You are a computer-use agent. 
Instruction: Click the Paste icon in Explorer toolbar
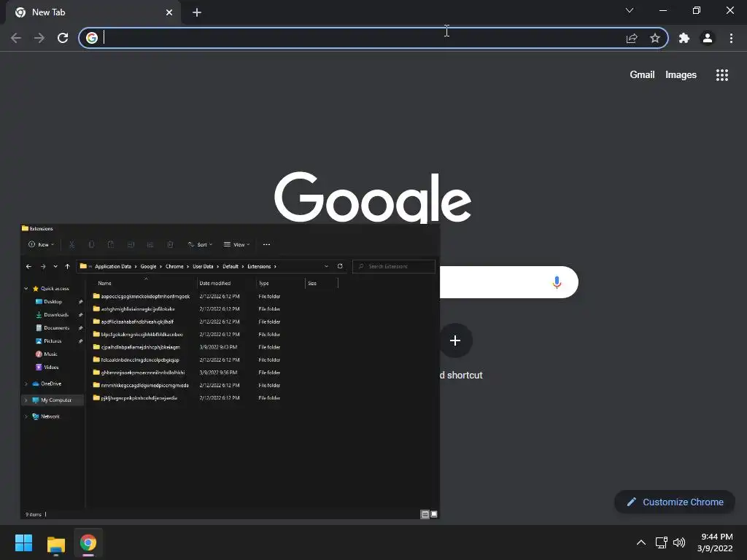[x=111, y=244]
